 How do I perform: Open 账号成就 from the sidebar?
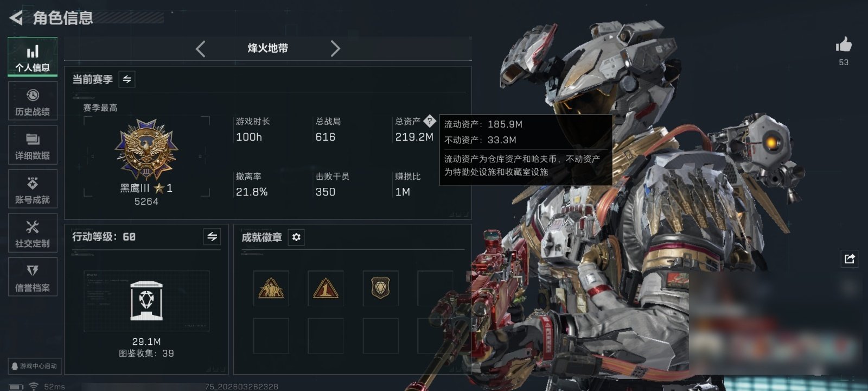[33, 190]
